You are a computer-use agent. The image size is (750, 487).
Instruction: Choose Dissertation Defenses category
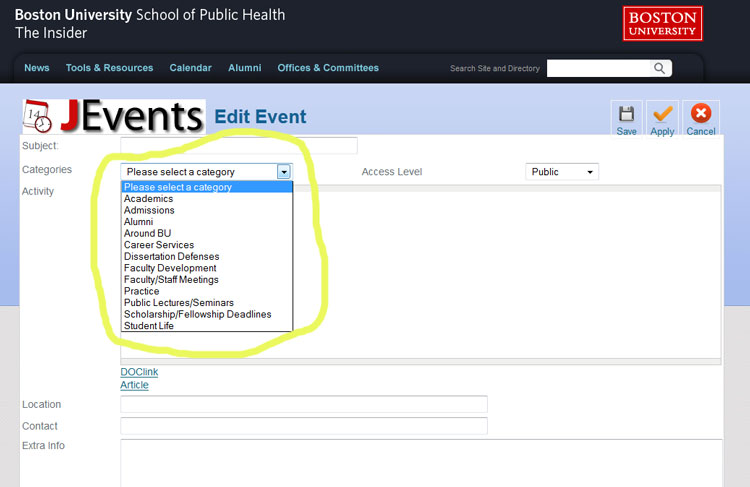point(207,256)
